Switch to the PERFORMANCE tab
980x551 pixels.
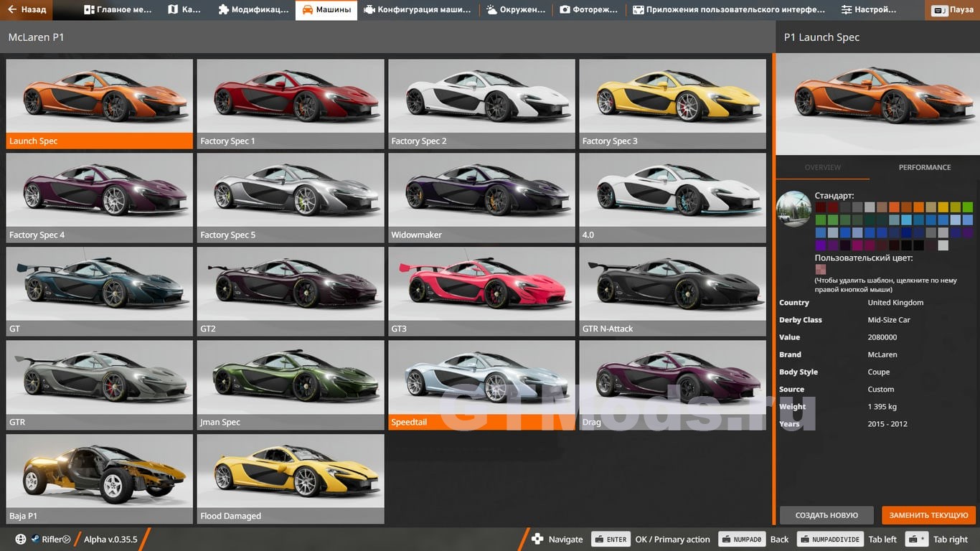pos(925,167)
